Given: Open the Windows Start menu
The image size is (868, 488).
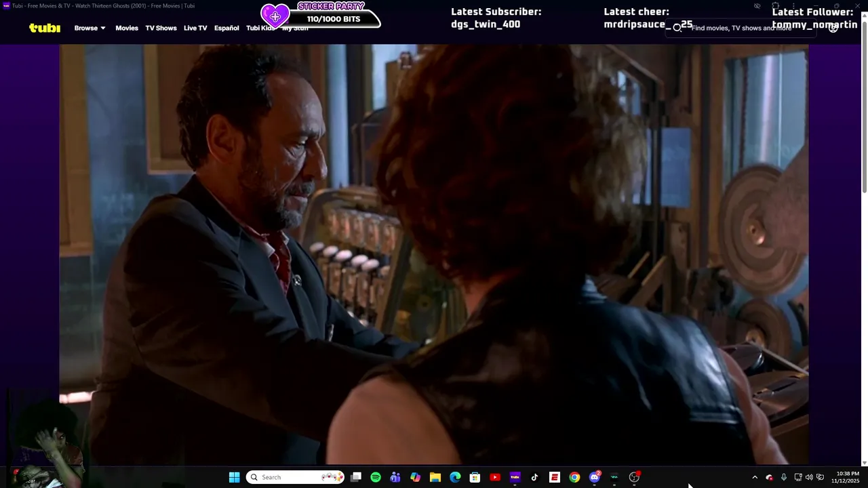Looking at the screenshot, I should click(x=234, y=477).
